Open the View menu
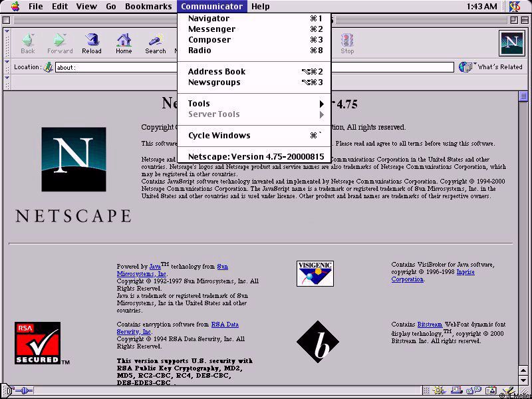532x399 pixels. coord(86,6)
